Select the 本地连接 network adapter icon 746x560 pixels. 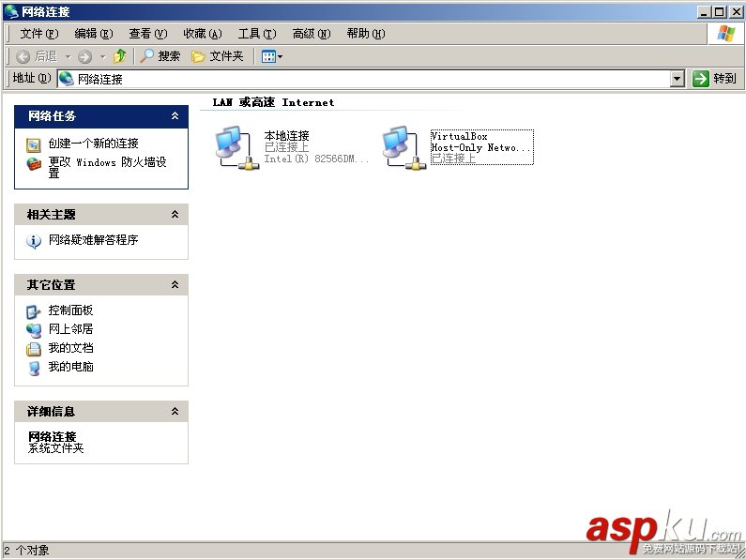(236, 148)
